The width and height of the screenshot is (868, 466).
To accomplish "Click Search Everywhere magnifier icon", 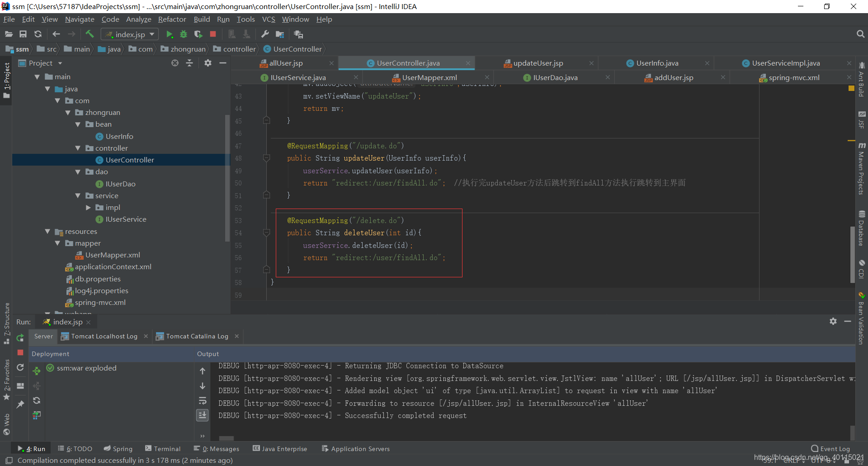I will point(860,34).
